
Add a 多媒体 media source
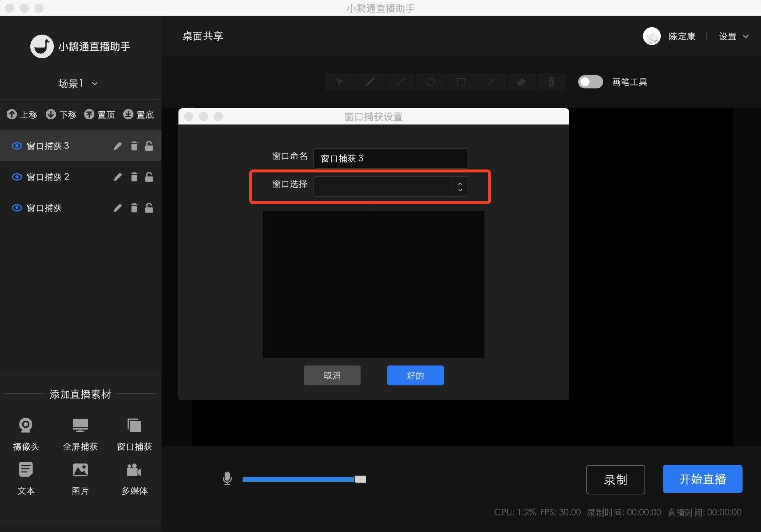[134, 478]
